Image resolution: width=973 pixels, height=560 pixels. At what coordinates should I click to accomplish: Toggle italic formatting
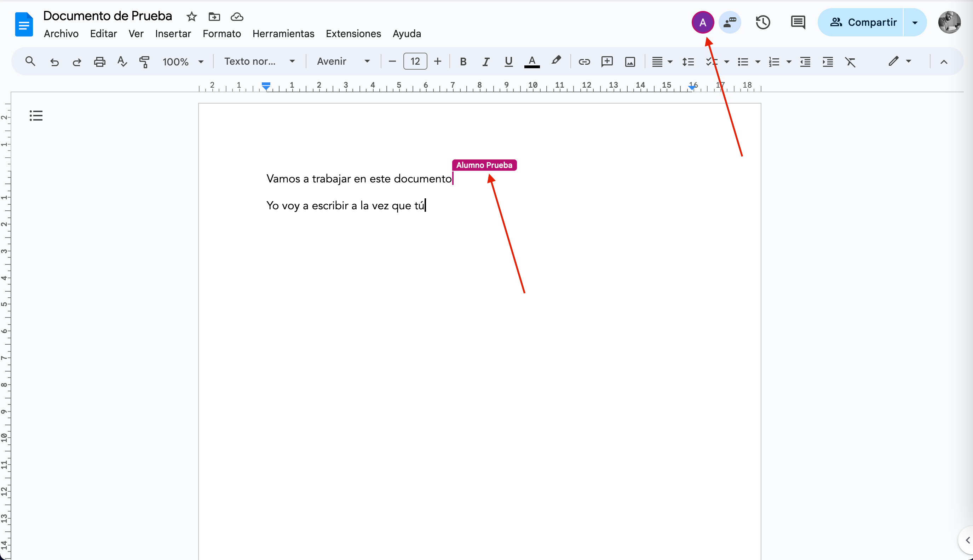pyautogui.click(x=486, y=62)
